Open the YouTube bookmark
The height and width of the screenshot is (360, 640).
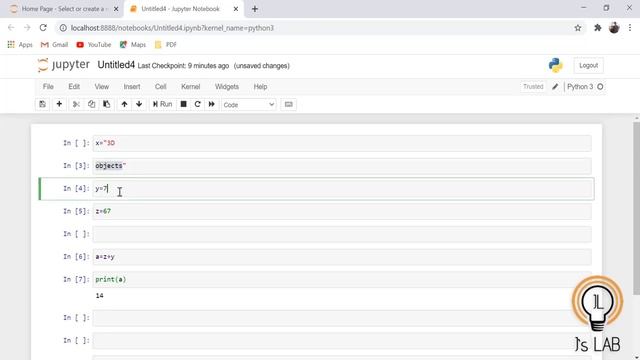[x=94, y=44]
